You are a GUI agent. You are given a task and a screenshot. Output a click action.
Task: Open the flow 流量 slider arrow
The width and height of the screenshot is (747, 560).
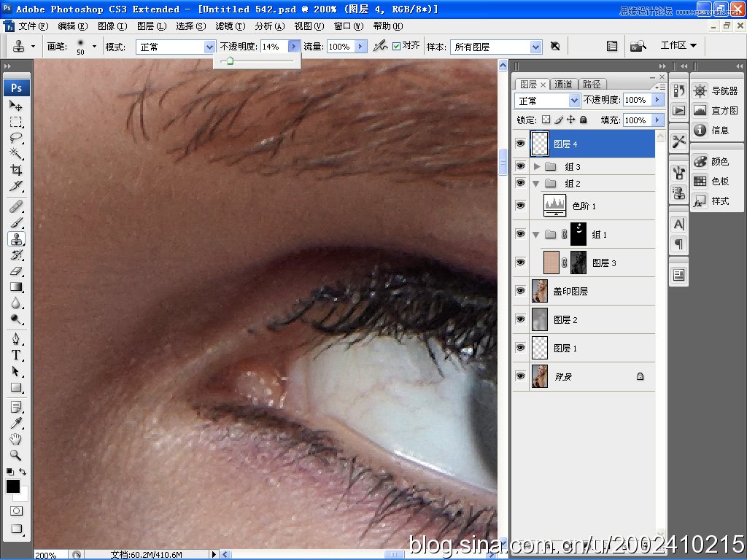(x=360, y=46)
